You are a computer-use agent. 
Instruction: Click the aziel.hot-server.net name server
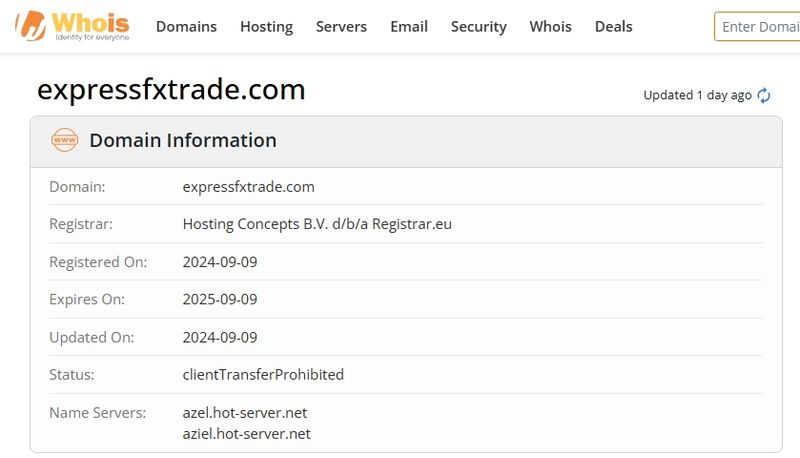(246, 434)
